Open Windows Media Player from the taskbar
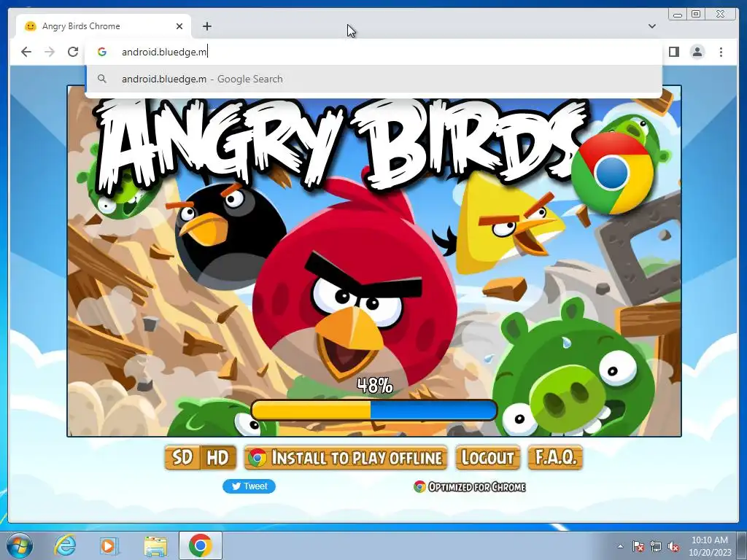747x560 pixels. tap(109, 545)
